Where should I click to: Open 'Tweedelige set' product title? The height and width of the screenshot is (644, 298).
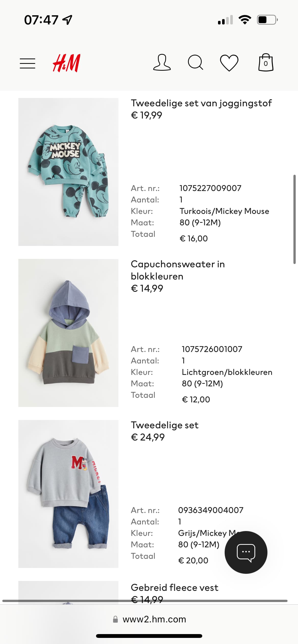coord(165,425)
